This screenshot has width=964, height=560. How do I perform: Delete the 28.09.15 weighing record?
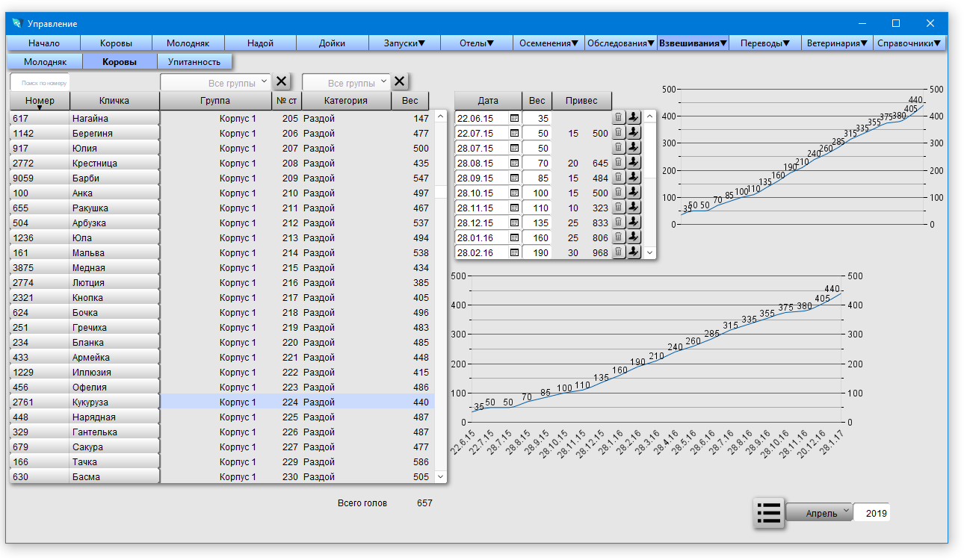(x=619, y=178)
